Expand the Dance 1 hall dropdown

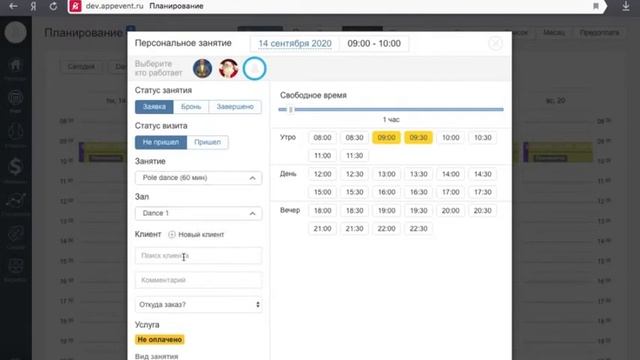tap(198, 213)
